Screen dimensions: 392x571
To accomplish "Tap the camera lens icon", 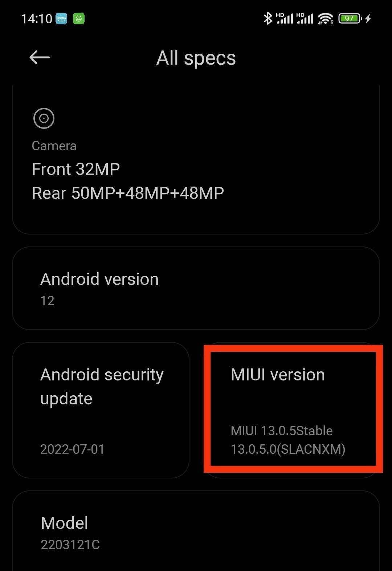I will (44, 118).
